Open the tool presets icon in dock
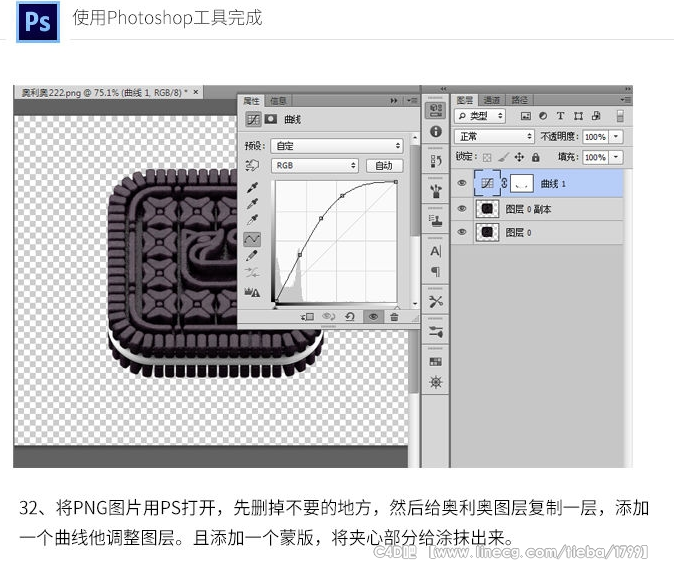This screenshot has height=569, width=674. point(436,302)
